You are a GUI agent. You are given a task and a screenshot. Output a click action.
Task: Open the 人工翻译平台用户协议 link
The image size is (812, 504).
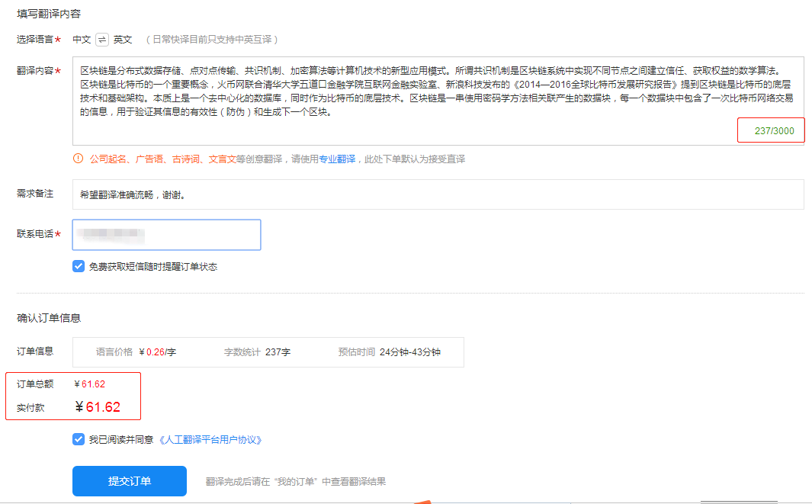(210, 440)
